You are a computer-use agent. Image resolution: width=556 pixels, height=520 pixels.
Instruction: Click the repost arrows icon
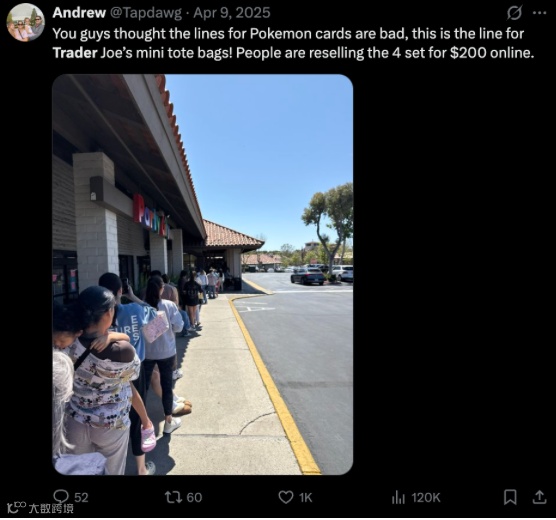[x=173, y=497]
